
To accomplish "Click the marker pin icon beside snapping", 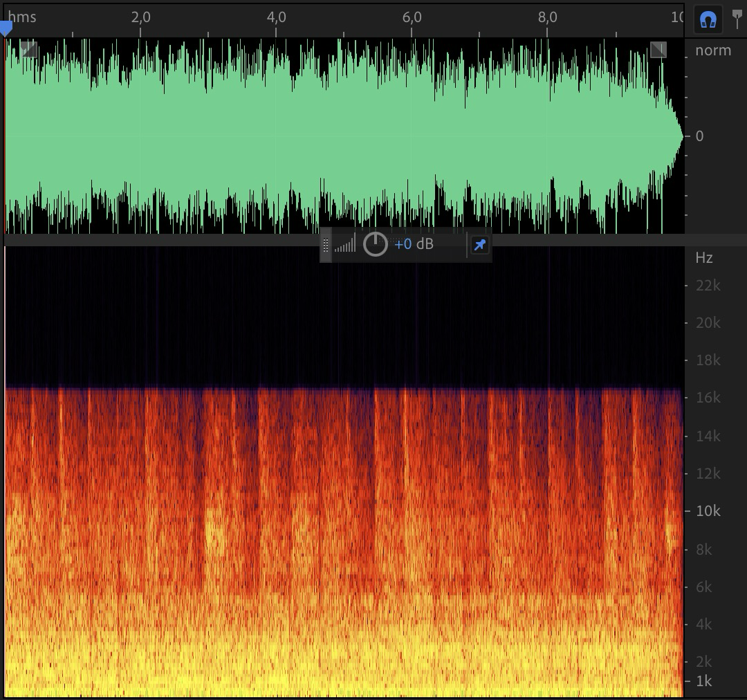I will (x=737, y=19).
